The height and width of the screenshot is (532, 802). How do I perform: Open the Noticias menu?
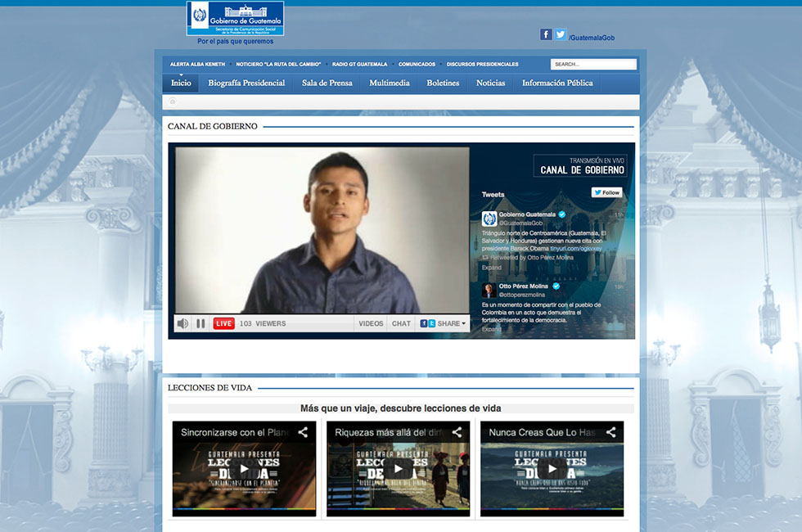(490, 83)
